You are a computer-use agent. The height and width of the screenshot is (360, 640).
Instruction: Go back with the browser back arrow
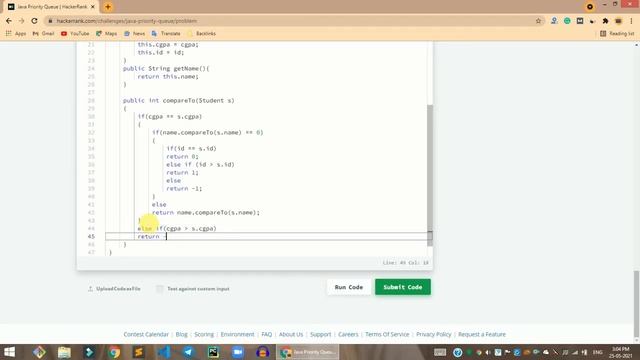click(9, 21)
